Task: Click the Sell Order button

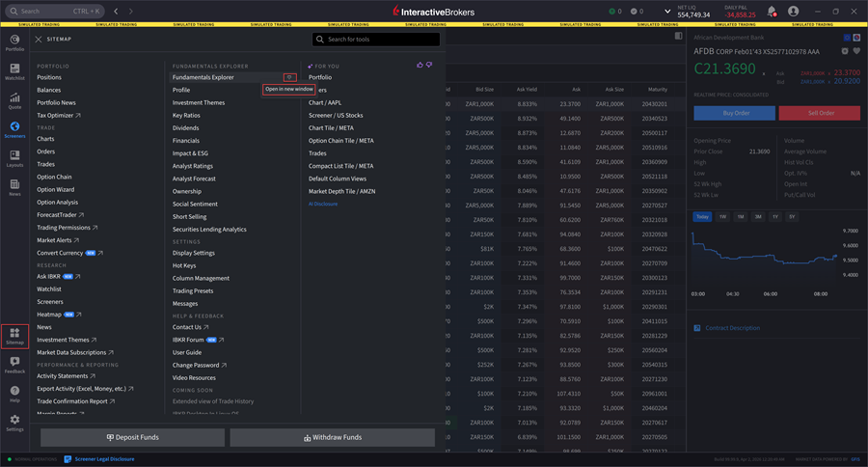Action: (x=821, y=113)
